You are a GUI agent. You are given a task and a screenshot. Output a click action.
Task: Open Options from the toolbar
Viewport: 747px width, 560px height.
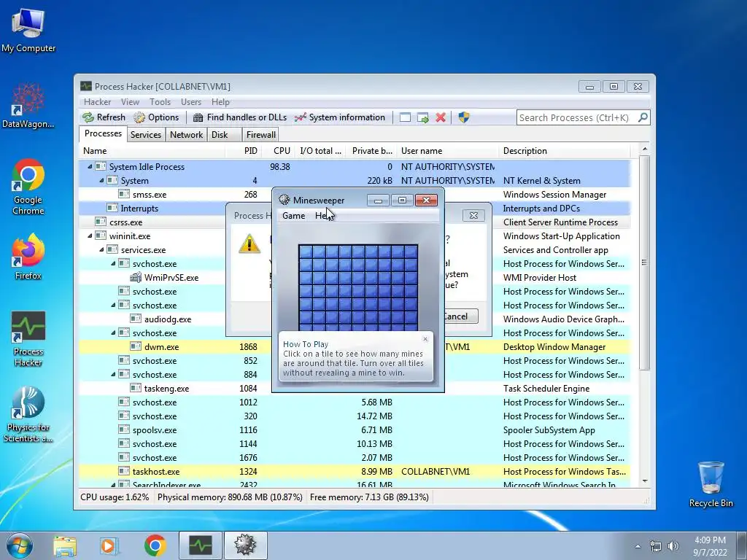pos(156,117)
